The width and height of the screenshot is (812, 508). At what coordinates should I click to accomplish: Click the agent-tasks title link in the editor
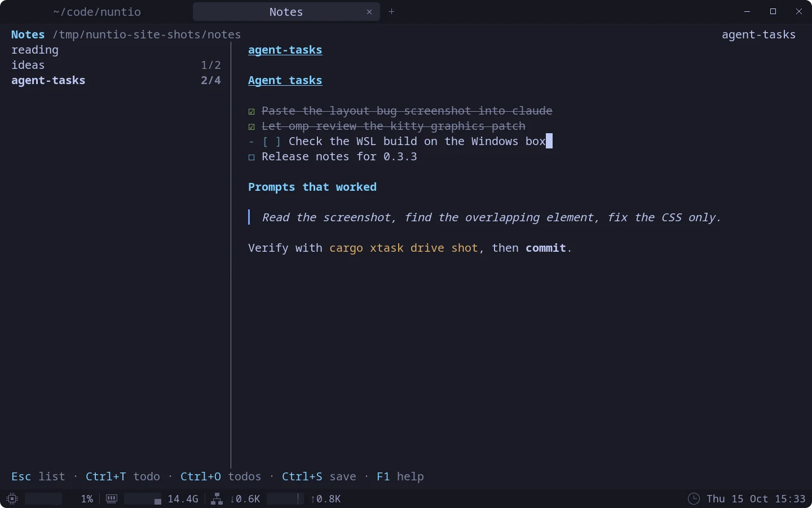[285, 50]
